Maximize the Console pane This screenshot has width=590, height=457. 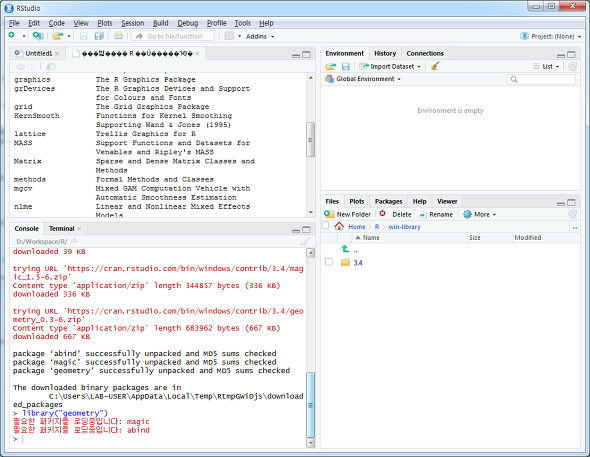click(307, 229)
